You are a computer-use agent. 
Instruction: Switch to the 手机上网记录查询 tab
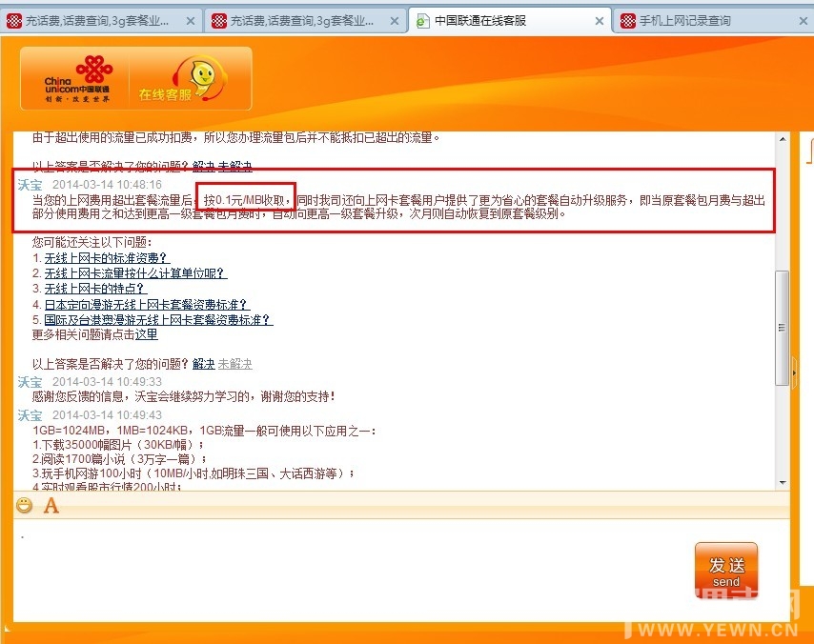tap(714, 21)
